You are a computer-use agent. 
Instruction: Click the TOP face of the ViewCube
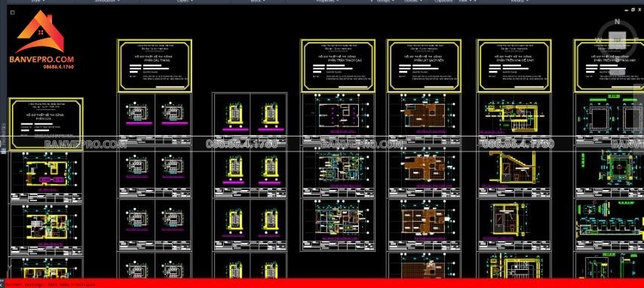tap(617, 40)
